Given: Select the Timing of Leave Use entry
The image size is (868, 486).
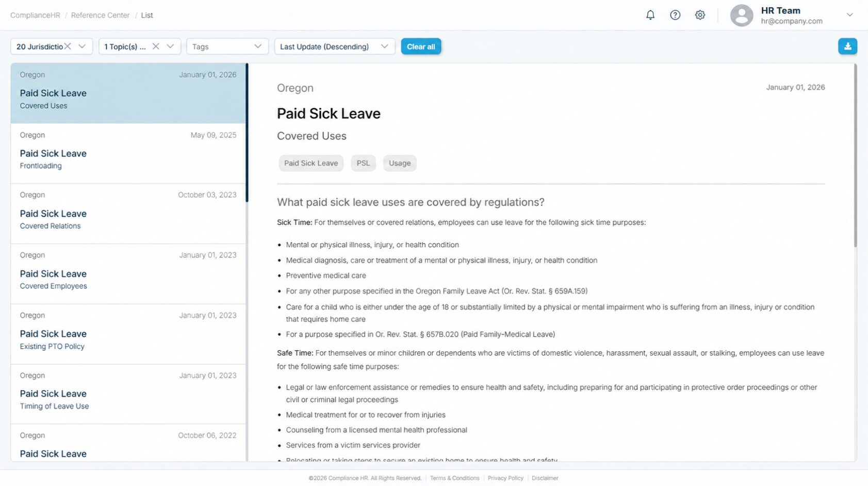Looking at the screenshot, I should coord(128,394).
